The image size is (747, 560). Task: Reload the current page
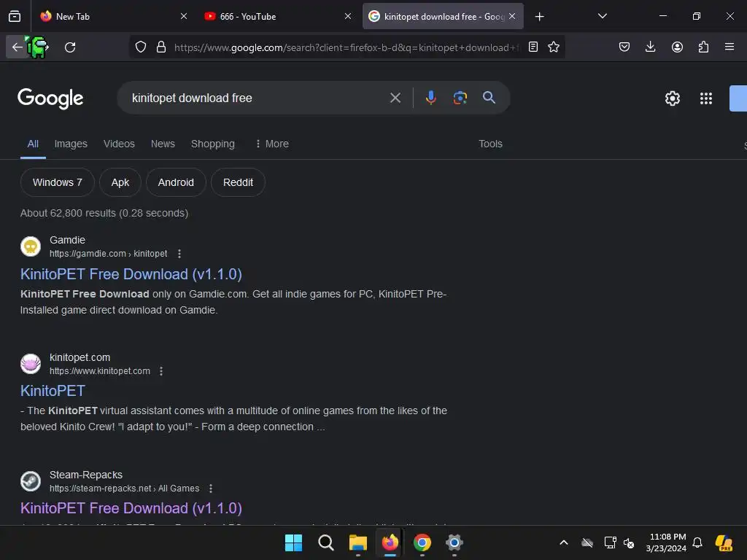click(x=70, y=47)
